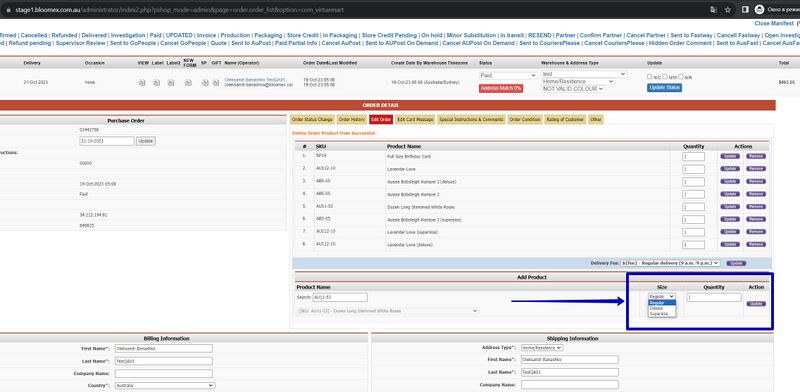Click the translate page icon in address bar
Viewport: 800px width, 392px height.
pyautogui.click(x=713, y=10)
